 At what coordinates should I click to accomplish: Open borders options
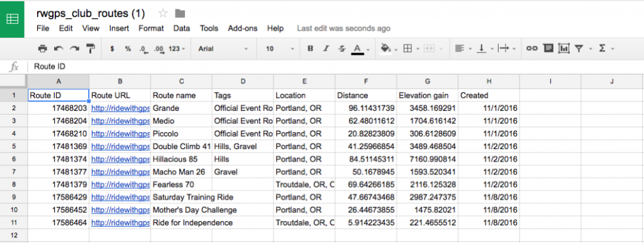(408, 48)
